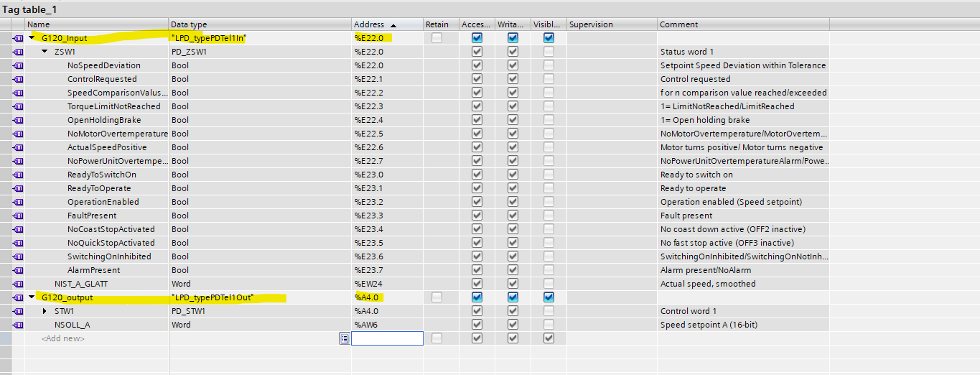The image size is (980, 375).
Task: Click the Comment column header
Action: click(x=743, y=24)
